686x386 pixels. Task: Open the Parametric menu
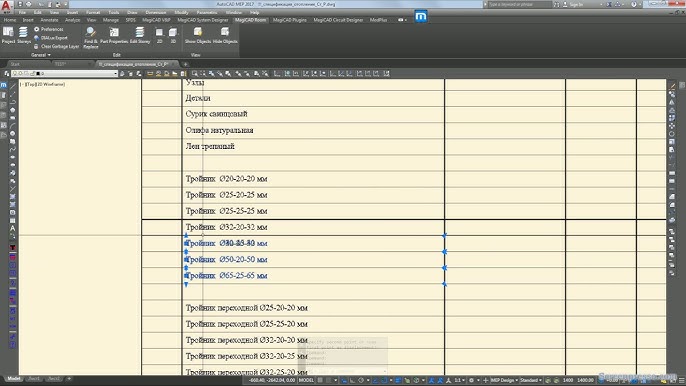(x=207, y=13)
